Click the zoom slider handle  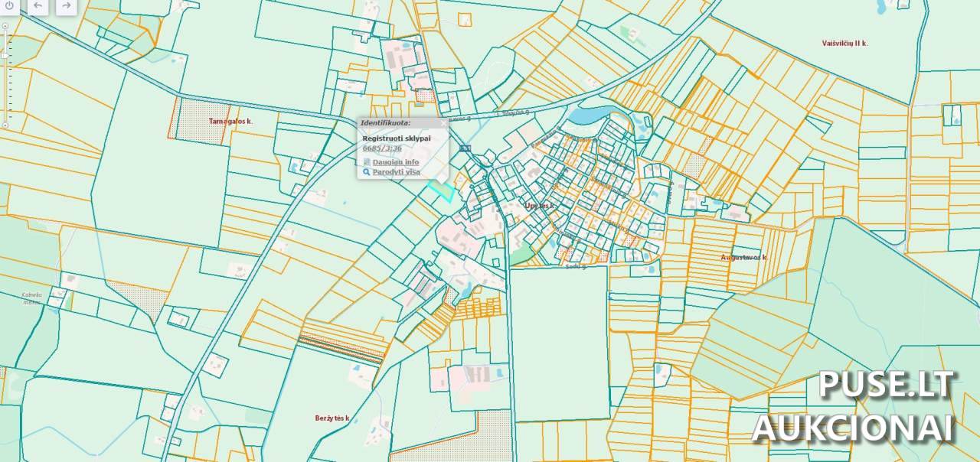(5, 55)
